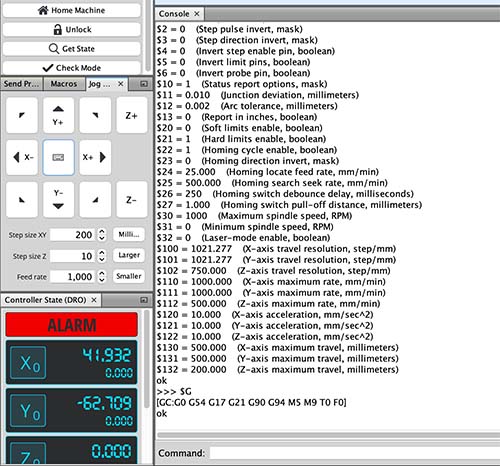Jog diagonally up-right with arrow button
This screenshot has height=466, width=500.
click(x=95, y=115)
